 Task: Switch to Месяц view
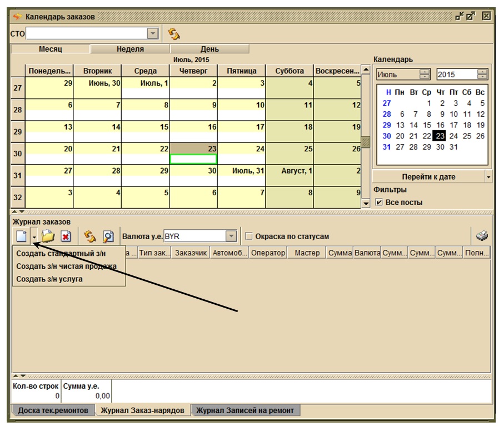point(51,49)
